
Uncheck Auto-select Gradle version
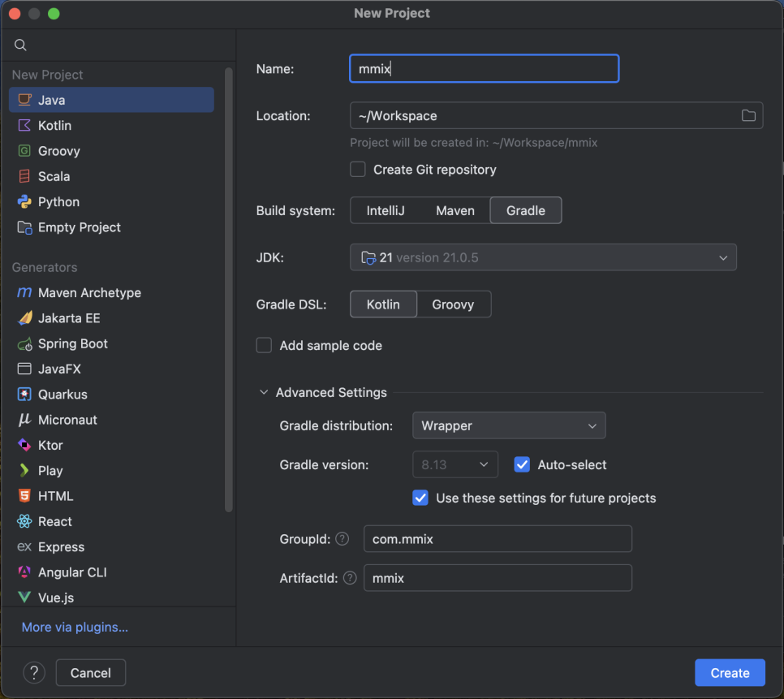(x=522, y=464)
